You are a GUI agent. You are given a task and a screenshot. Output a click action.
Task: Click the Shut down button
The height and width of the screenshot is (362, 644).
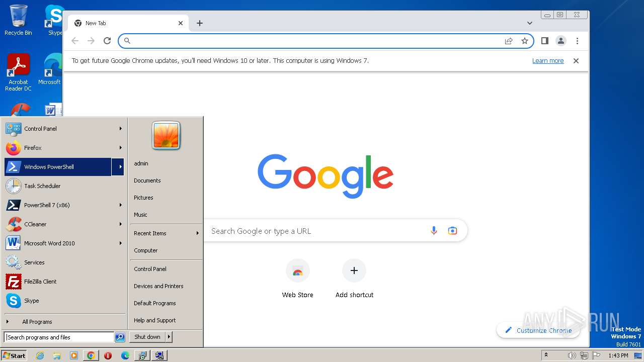click(x=147, y=337)
